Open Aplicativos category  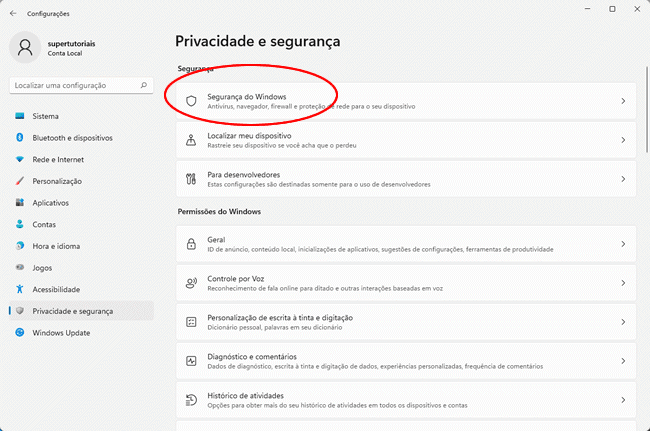point(81,202)
